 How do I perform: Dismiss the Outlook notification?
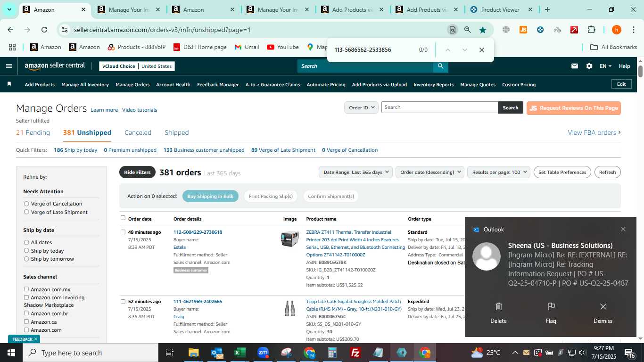point(603,313)
